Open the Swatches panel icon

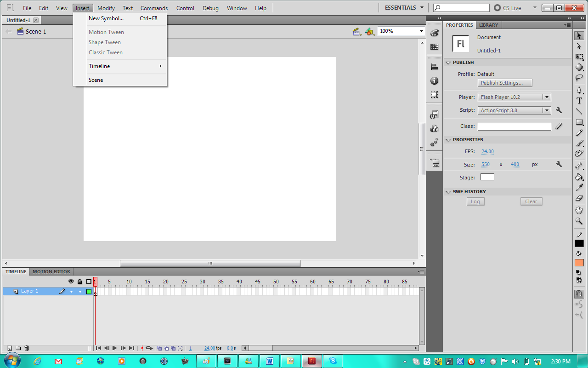pyautogui.click(x=434, y=46)
